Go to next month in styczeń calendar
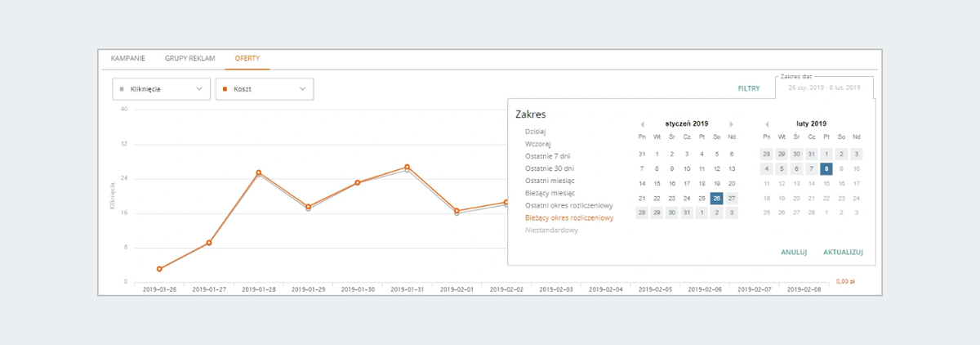The image size is (980, 345). coord(731,123)
